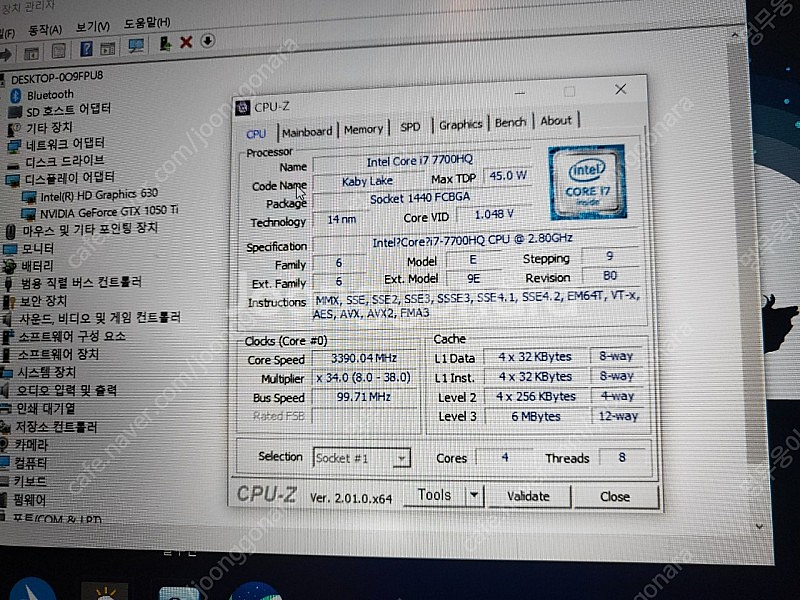The image size is (800, 600).
Task: Switch to the CPU tab in CPU-Z
Action: 256,134
